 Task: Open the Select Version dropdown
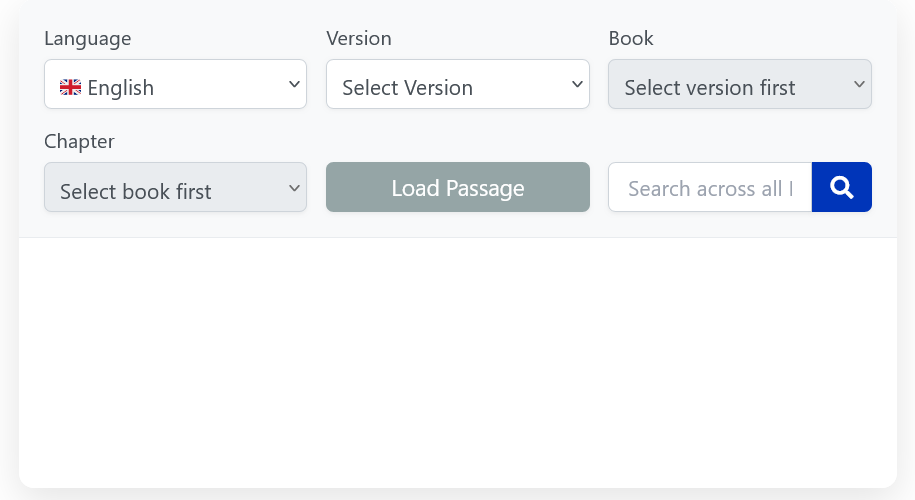click(458, 84)
